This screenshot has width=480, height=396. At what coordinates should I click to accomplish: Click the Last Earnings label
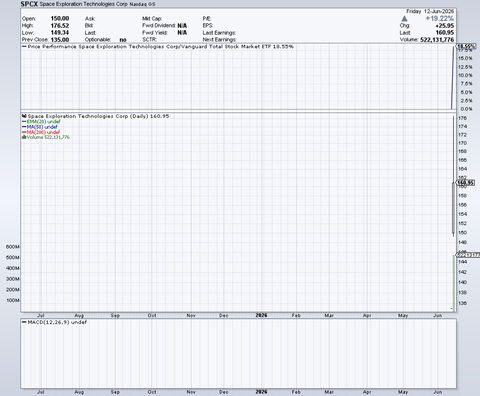219,33
